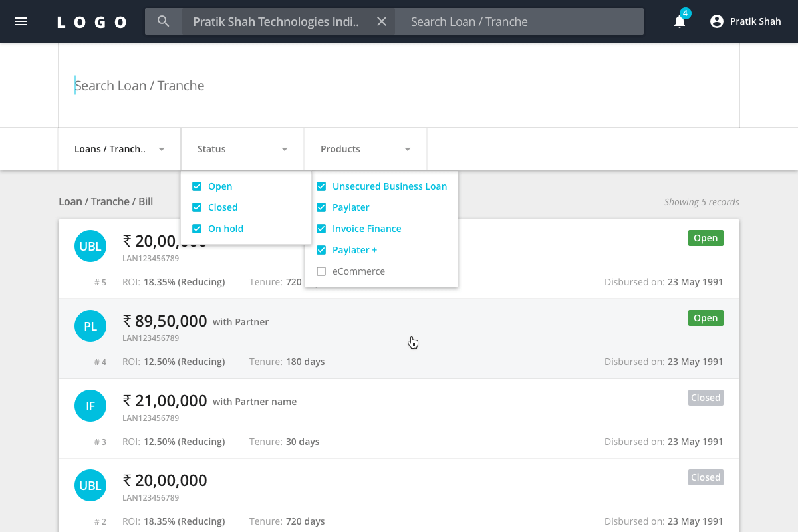Open the Pratik Shah account menu
Image resolution: width=798 pixels, height=532 pixels.
point(745,21)
